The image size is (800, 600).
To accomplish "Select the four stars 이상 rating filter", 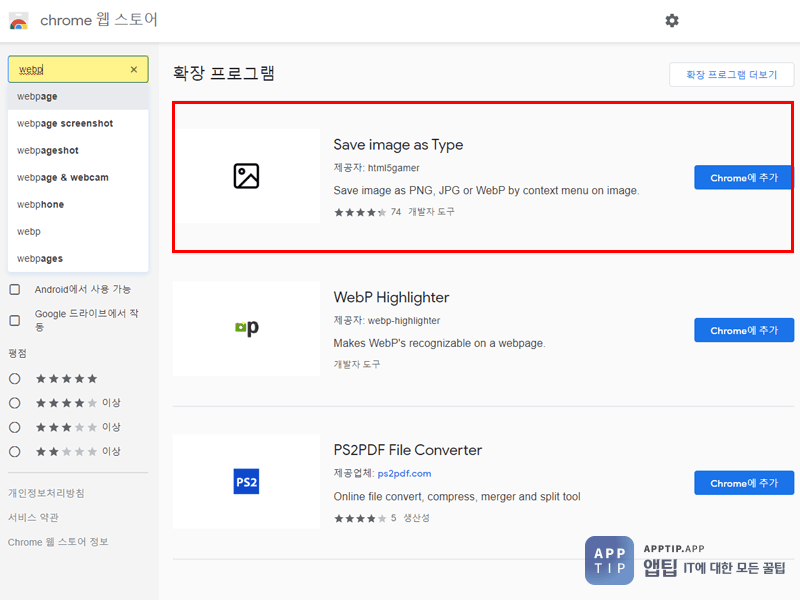I will click(x=15, y=403).
